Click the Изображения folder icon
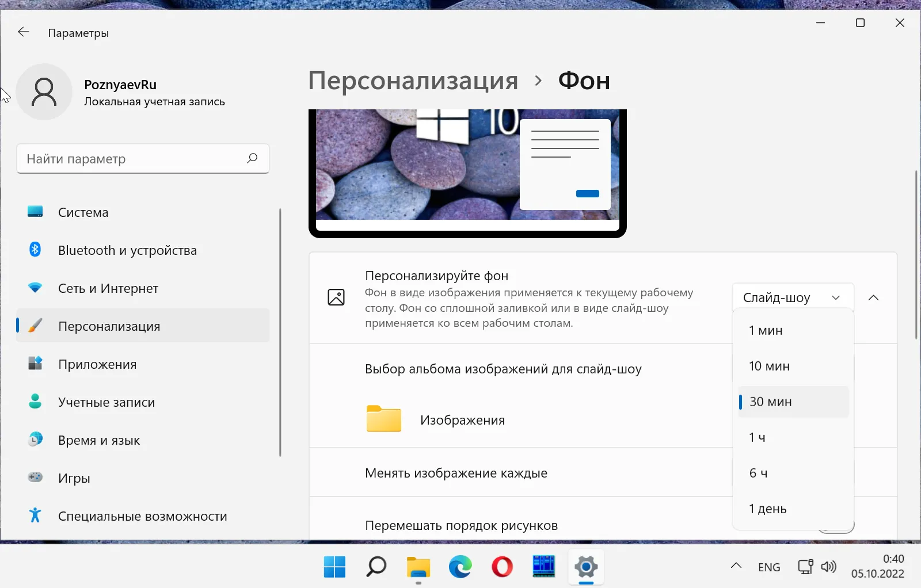This screenshot has height=588, width=921. pyautogui.click(x=383, y=419)
